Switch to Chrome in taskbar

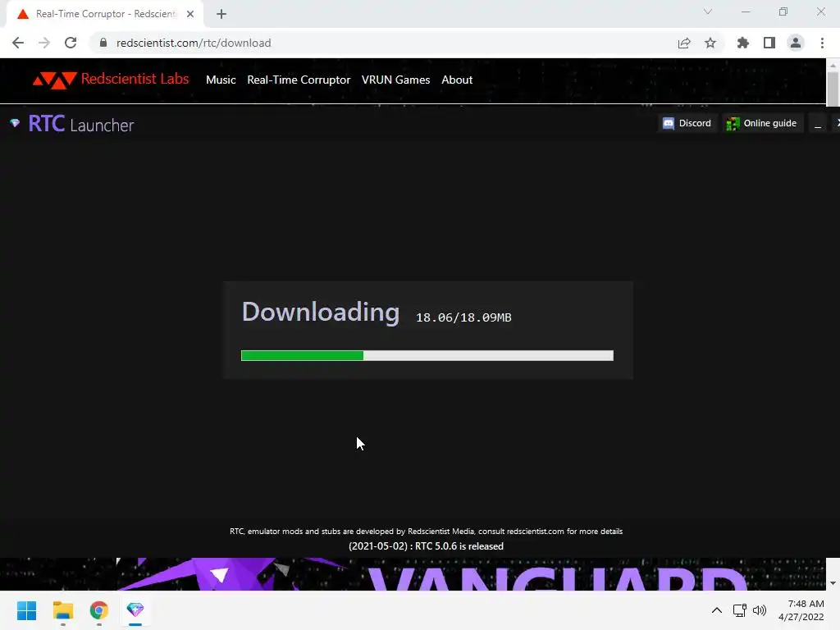click(99, 610)
